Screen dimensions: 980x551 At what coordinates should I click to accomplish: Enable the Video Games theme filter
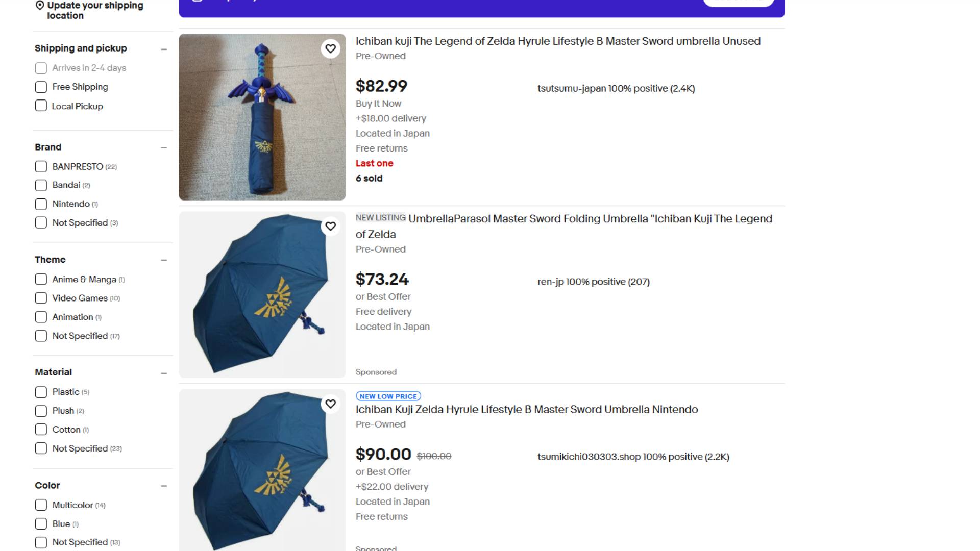[x=41, y=298]
